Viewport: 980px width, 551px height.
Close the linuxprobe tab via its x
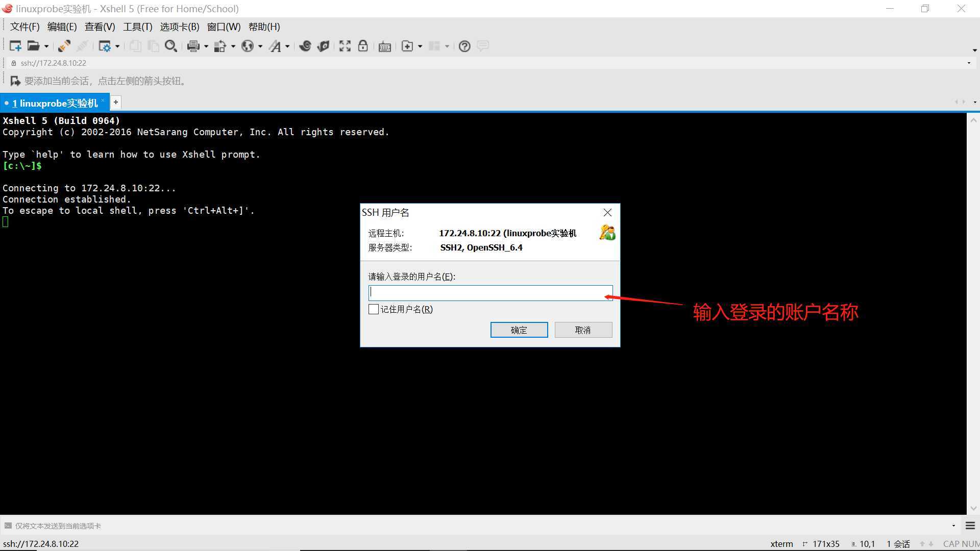click(x=103, y=100)
